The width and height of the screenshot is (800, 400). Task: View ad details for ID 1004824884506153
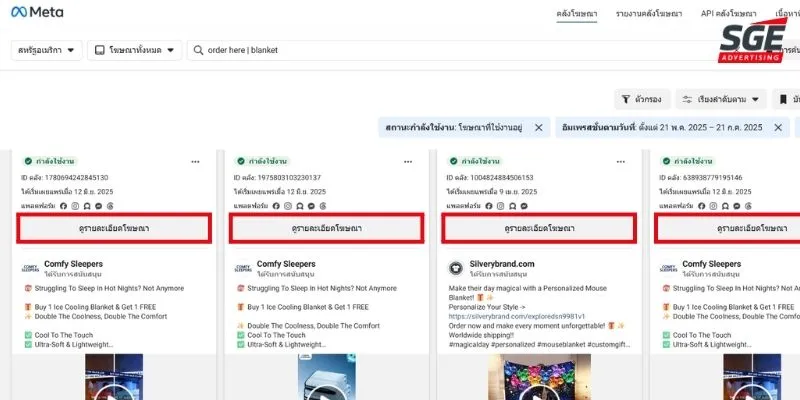(539, 228)
